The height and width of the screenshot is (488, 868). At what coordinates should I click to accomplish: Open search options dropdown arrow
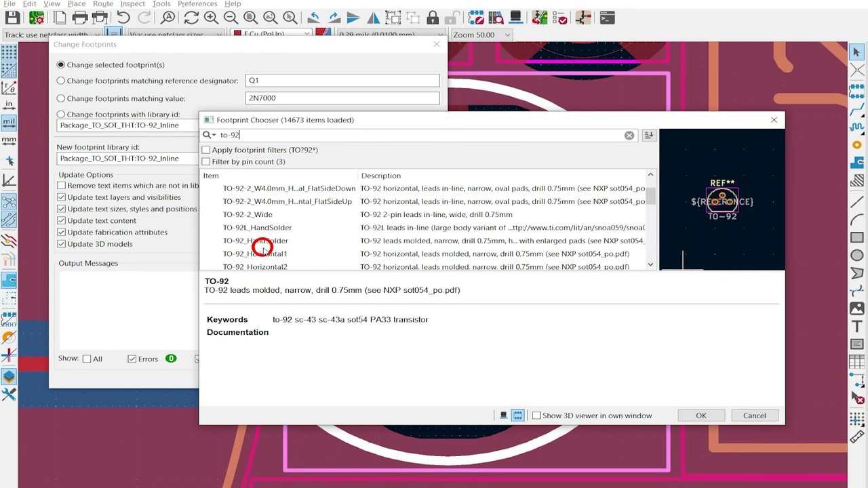pos(209,135)
